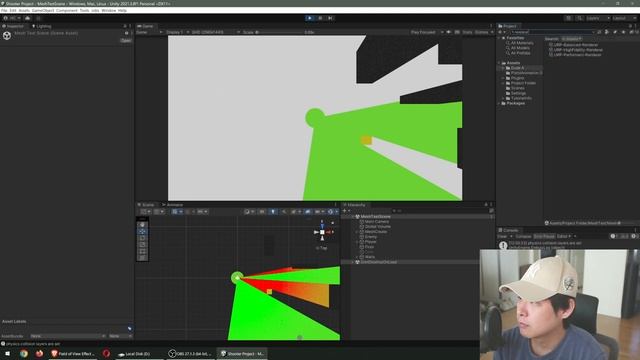
Task: Select URP-HighFidelity-Renderer asset
Action: 576,50
